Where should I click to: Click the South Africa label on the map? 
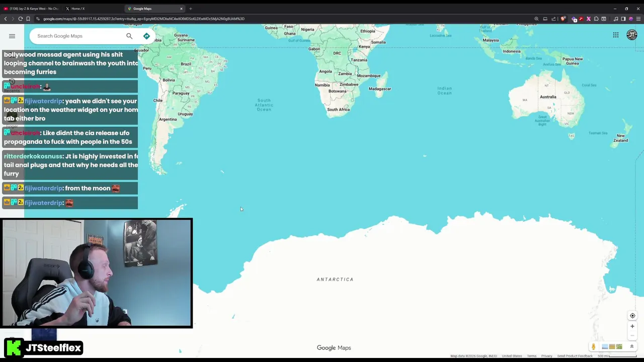tap(338, 110)
